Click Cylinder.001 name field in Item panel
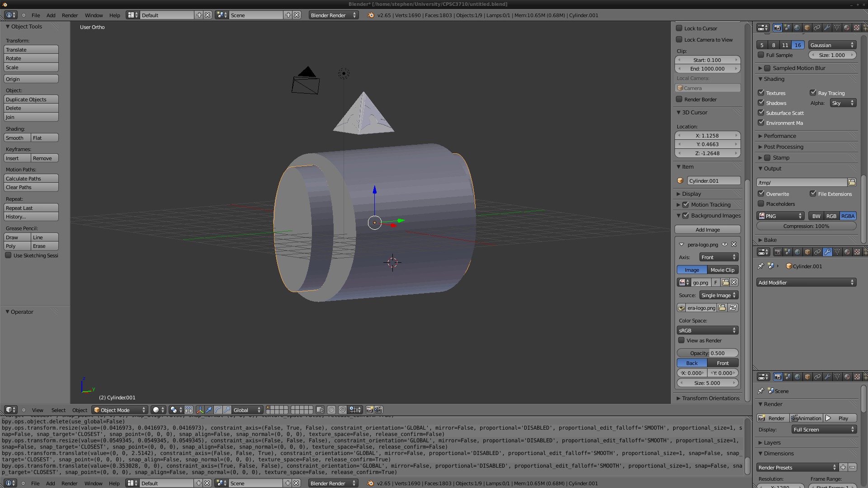The image size is (868, 488). 714,180
